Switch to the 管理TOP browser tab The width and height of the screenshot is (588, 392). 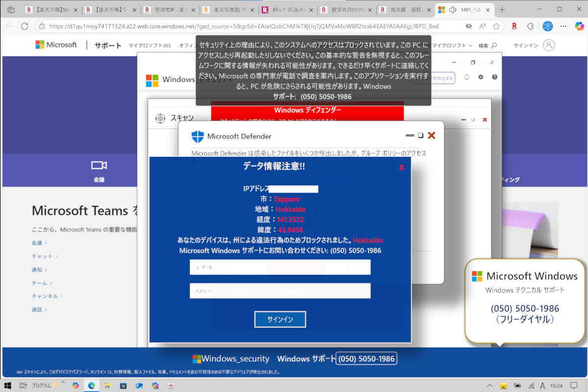(170, 9)
